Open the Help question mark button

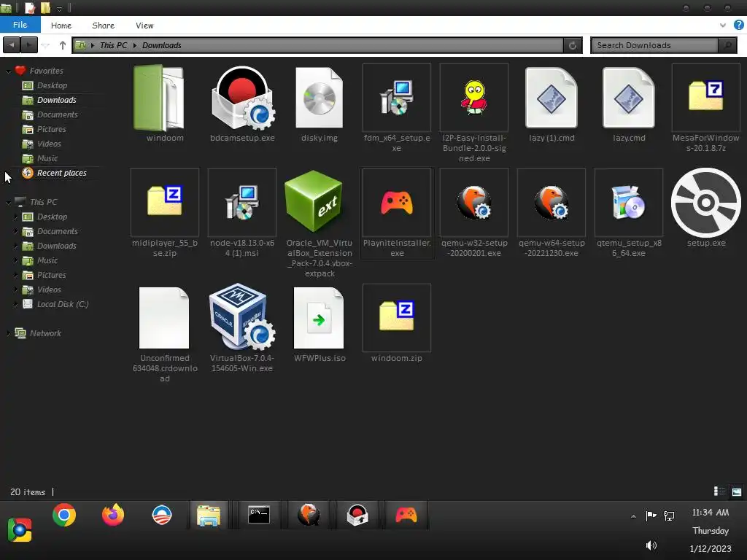click(738, 26)
